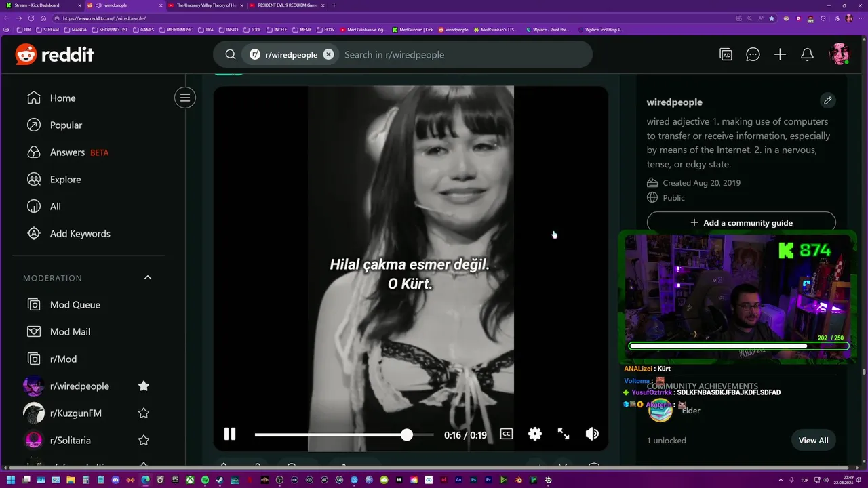
Task: Open the MertGunhan | Kick bookmark
Action: pyautogui.click(x=412, y=30)
